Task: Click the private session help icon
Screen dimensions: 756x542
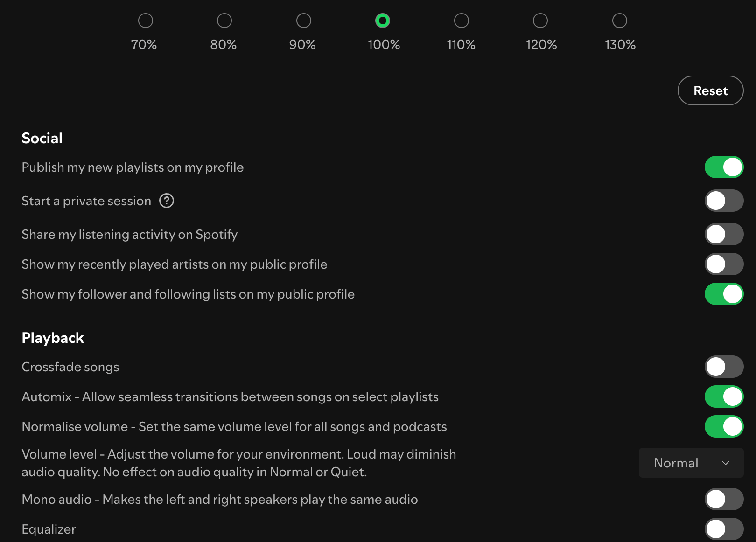Action: point(167,201)
